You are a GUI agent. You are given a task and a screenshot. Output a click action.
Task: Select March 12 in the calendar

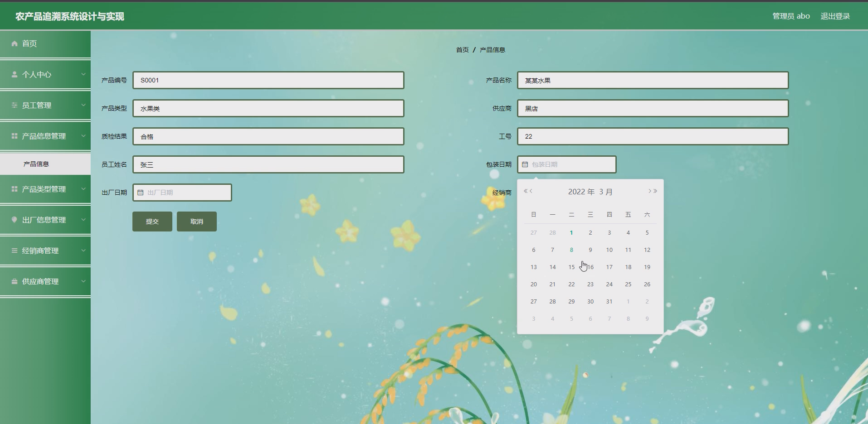pos(647,250)
